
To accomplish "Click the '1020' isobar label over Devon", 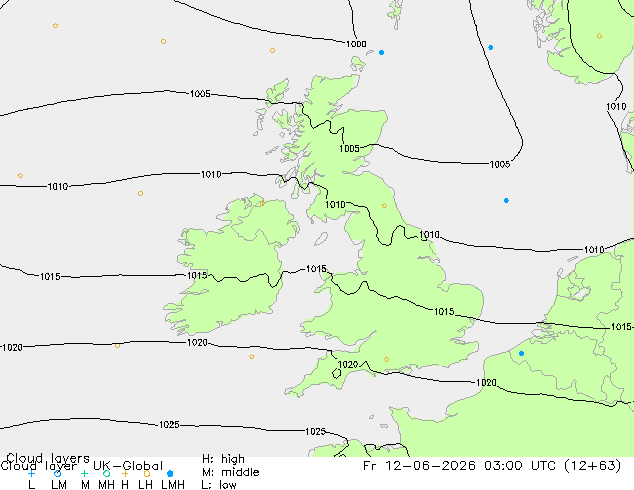I will 348,365.
